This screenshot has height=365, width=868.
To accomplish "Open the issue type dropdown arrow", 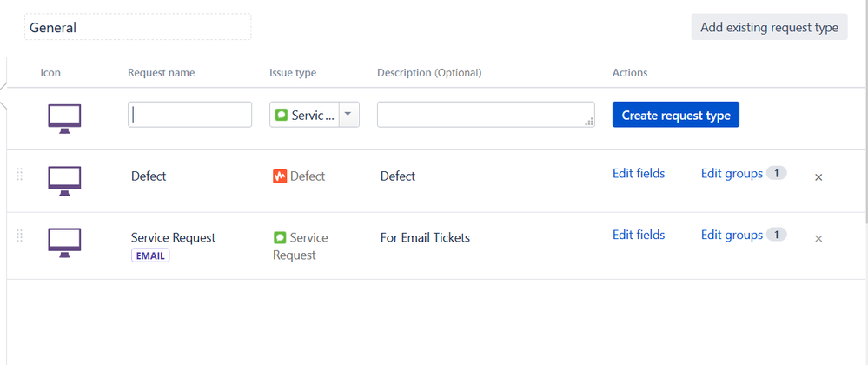I will tap(348, 115).
